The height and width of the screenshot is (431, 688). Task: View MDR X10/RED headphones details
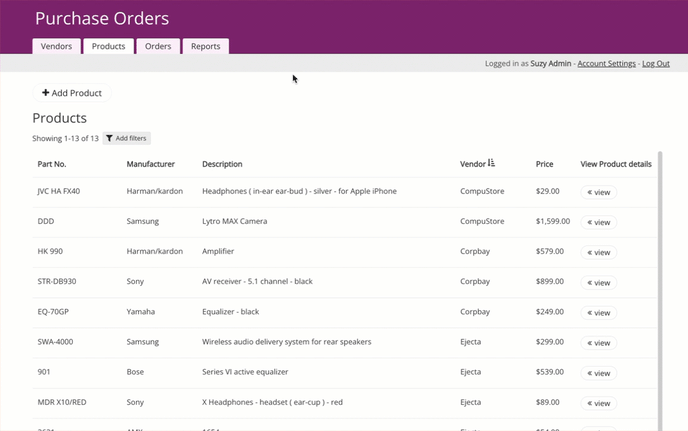[598, 403]
